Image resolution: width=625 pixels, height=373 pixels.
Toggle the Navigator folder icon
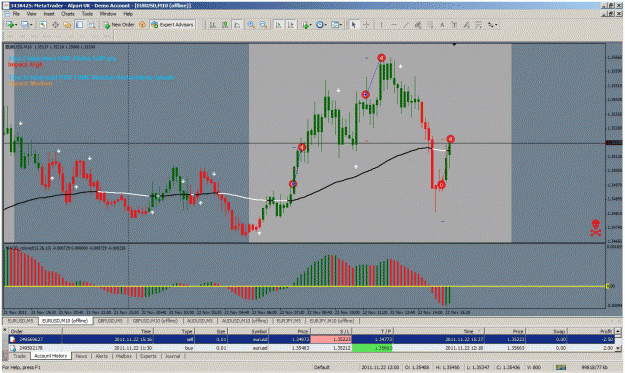(x=67, y=25)
